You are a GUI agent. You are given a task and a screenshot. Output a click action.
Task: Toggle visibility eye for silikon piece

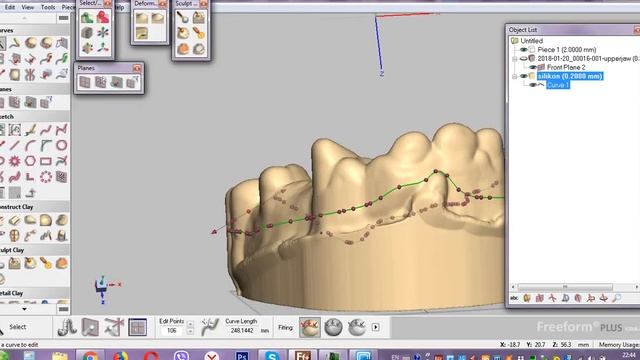click(x=524, y=76)
